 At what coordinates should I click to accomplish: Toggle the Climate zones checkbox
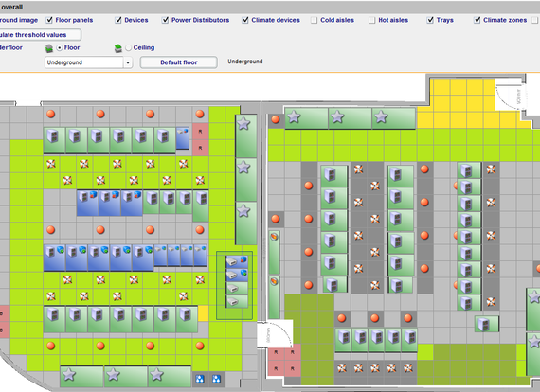477,20
